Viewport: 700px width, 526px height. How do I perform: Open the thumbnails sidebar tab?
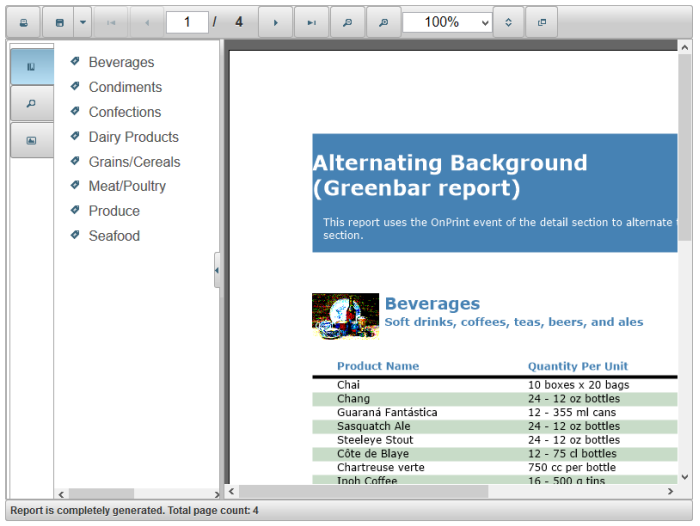click(x=31, y=140)
